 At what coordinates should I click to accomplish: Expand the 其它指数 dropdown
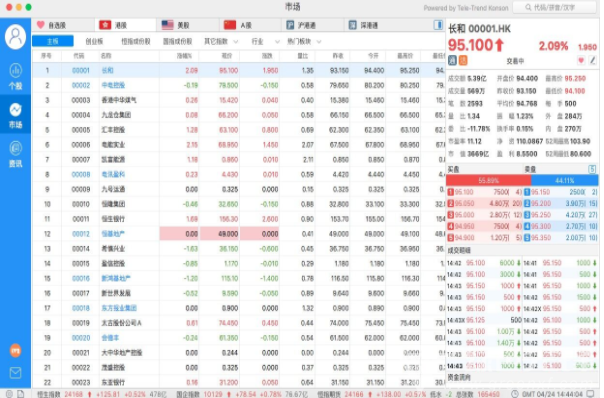221,41
